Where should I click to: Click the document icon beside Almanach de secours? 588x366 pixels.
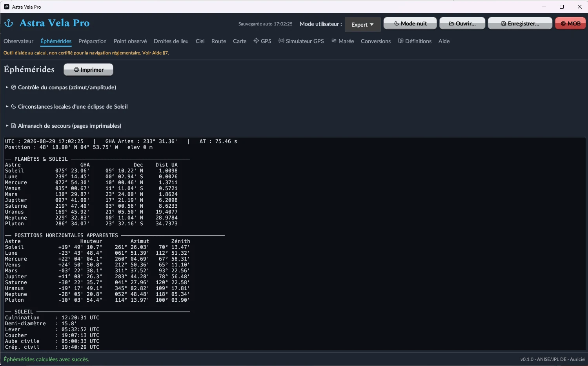13,126
